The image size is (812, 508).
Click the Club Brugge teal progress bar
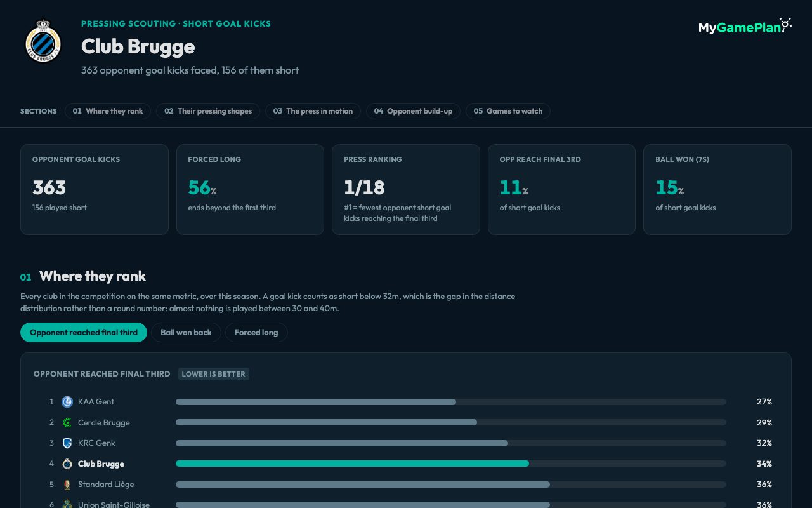tap(352, 464)
